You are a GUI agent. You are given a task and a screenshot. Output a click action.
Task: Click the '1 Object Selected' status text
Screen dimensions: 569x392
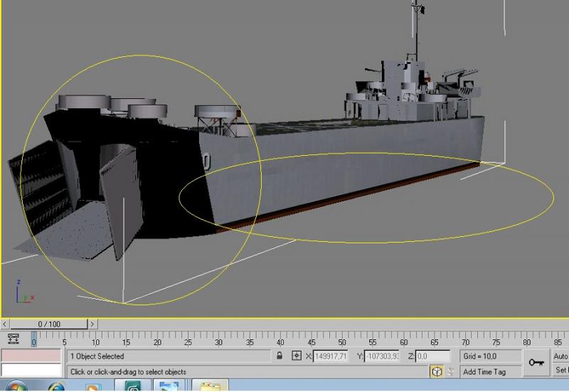tap(97, 356)
